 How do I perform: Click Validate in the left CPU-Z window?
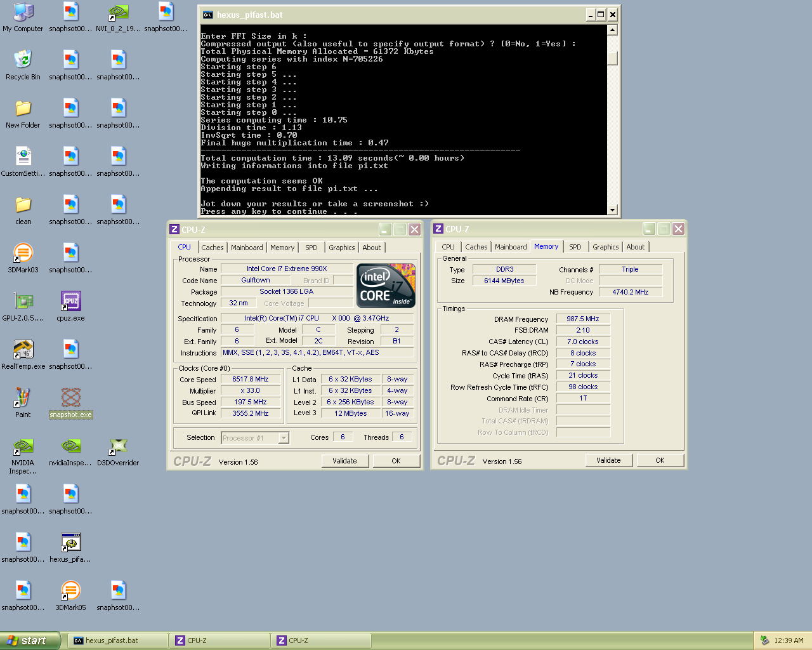coord(344,461)
